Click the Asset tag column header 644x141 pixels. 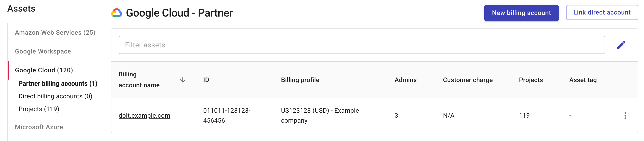pyautogui.click(x=583, y=80)
